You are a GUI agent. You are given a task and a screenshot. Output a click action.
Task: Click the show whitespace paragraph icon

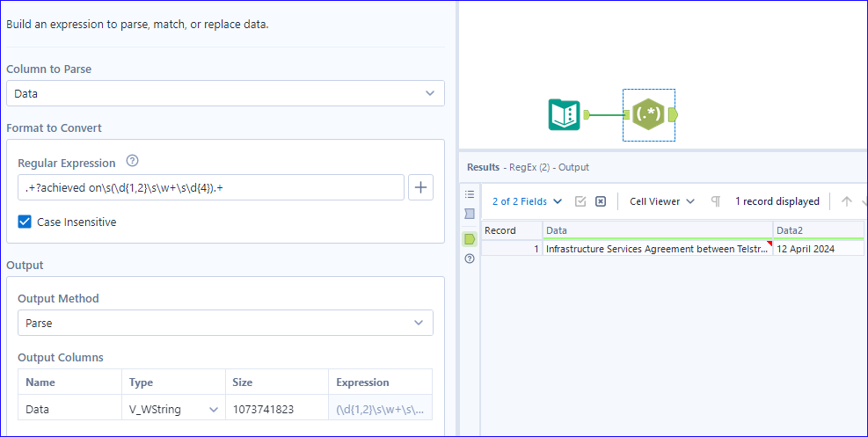click(x=716, y=201)
